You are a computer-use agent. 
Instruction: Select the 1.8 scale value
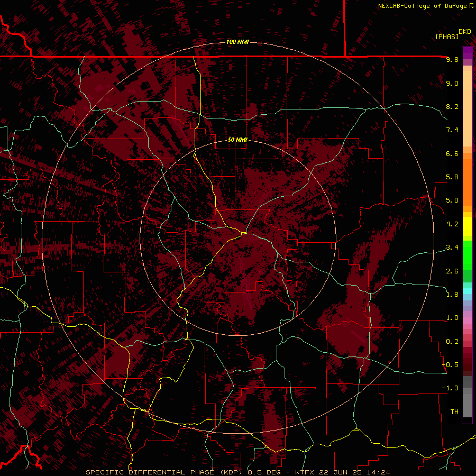point(452,295)
